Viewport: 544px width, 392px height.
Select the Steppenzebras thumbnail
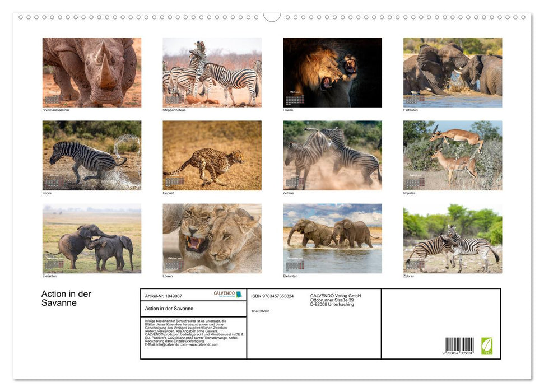212,72
